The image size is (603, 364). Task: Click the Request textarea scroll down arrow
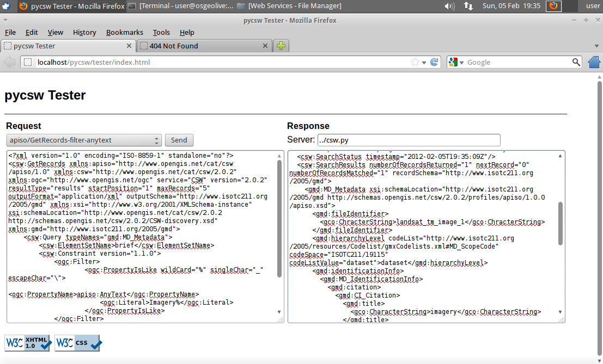click(x=279, y=312)
